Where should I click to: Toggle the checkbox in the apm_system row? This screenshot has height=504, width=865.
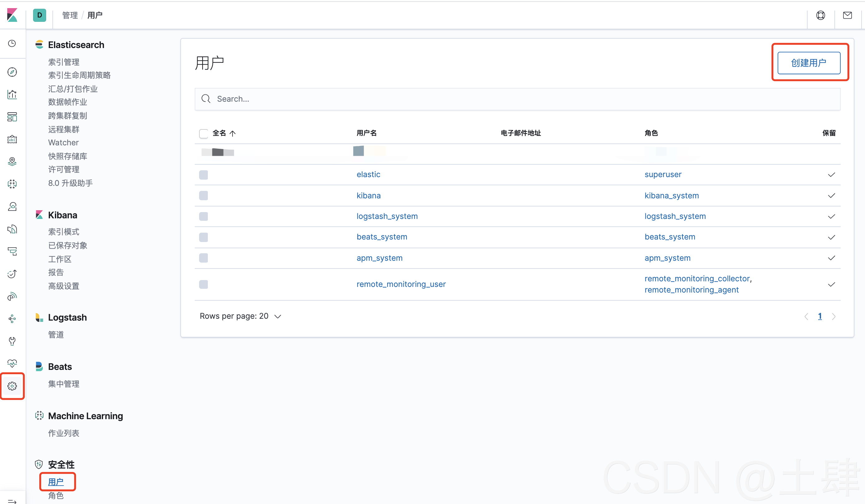click(x=203, y=258)
